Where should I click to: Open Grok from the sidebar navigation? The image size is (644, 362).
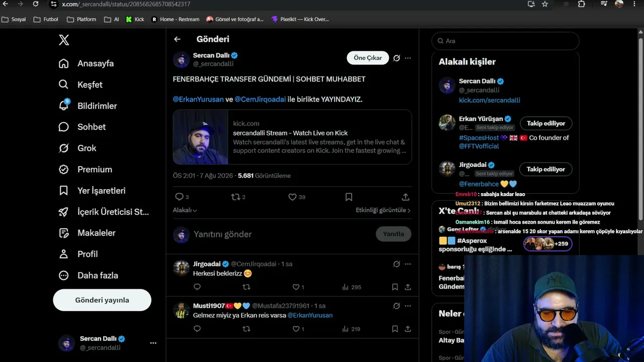(77, 148)
